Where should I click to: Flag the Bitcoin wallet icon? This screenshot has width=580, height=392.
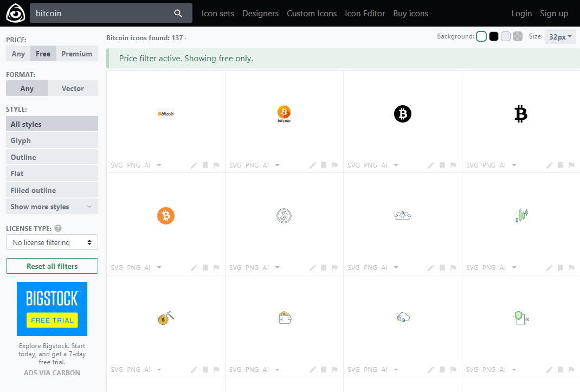pyautogui.click(x=335, y=369)
